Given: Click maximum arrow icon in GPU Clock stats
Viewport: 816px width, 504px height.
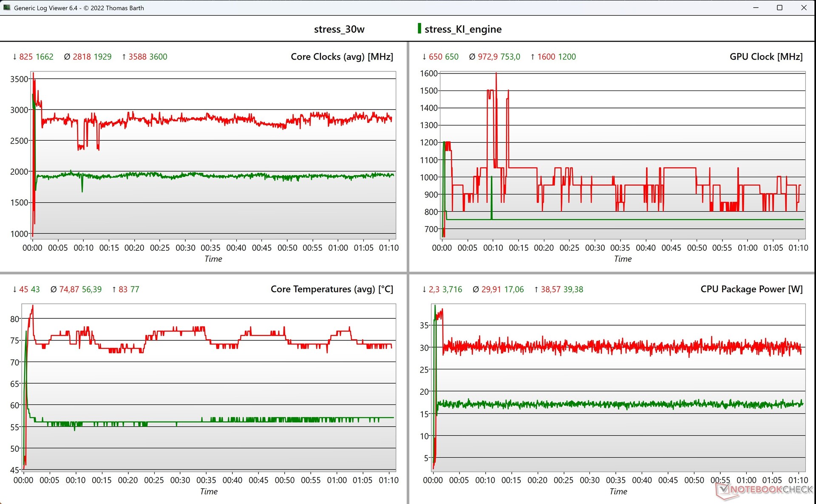Looking at the screenshot, I should pos(533,57).
